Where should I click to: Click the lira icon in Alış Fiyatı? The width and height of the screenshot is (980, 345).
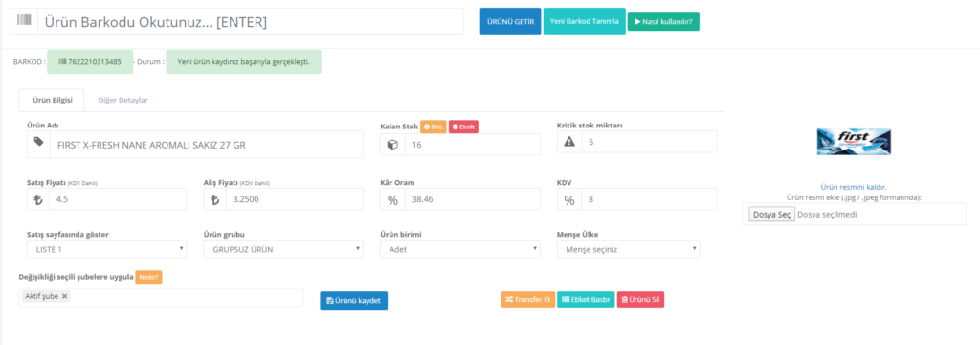pos(215,199)
